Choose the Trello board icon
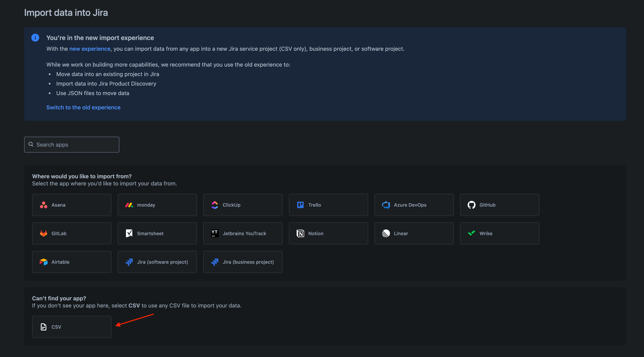 [x=300, y=205]
